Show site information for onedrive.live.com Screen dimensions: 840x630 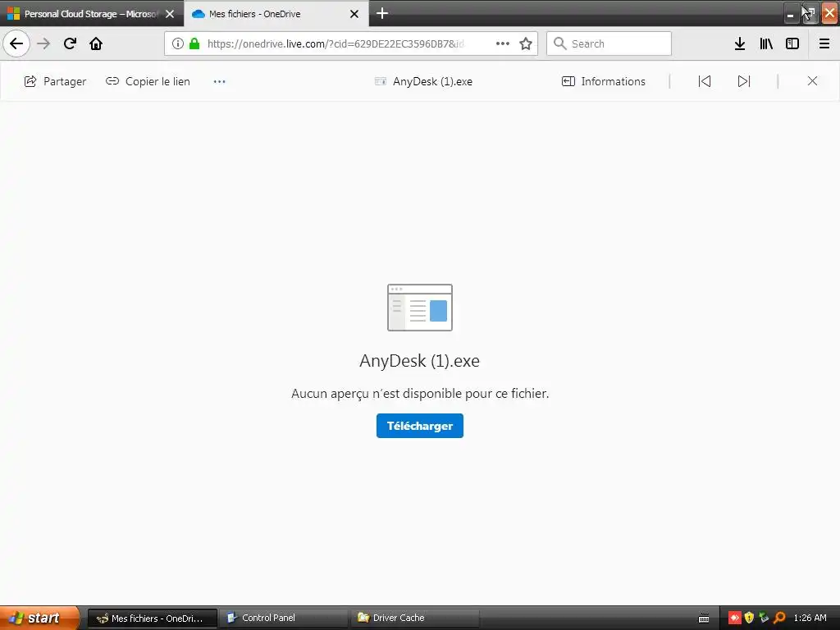tap(178, 43)
